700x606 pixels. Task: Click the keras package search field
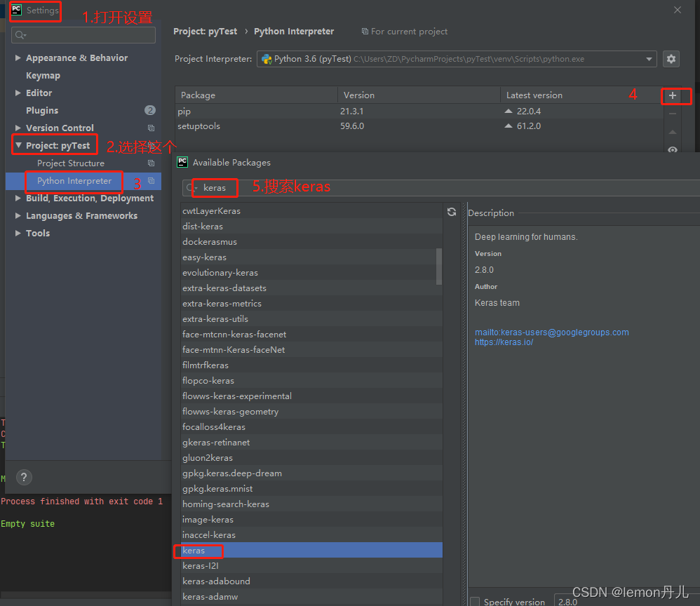coord(442,188)
